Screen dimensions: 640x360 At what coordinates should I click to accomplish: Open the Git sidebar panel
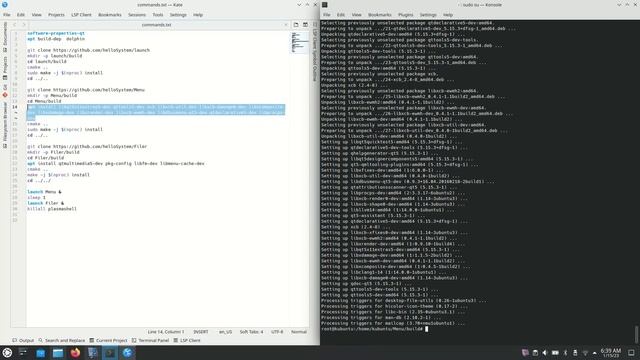(x=5, y=91)
